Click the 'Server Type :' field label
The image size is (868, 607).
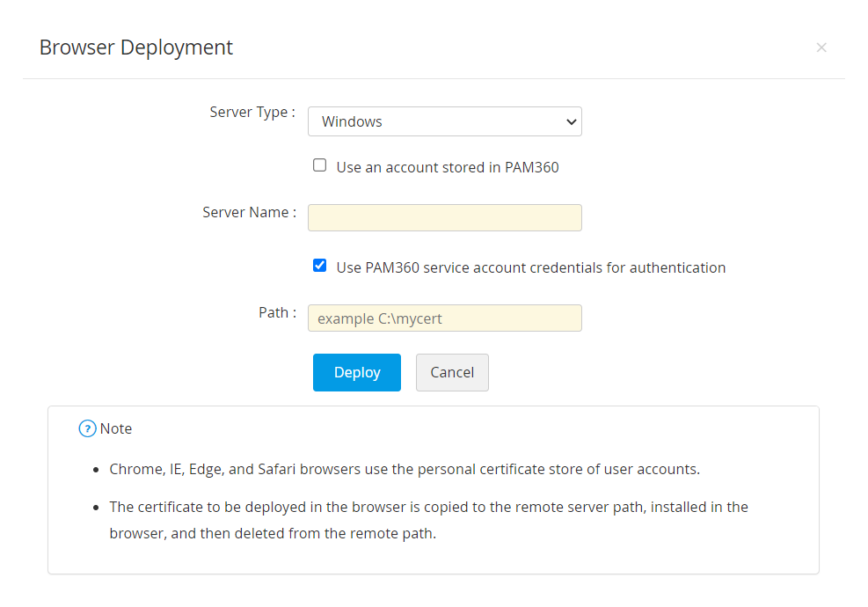pyautogui.click(x=252, y=113)
